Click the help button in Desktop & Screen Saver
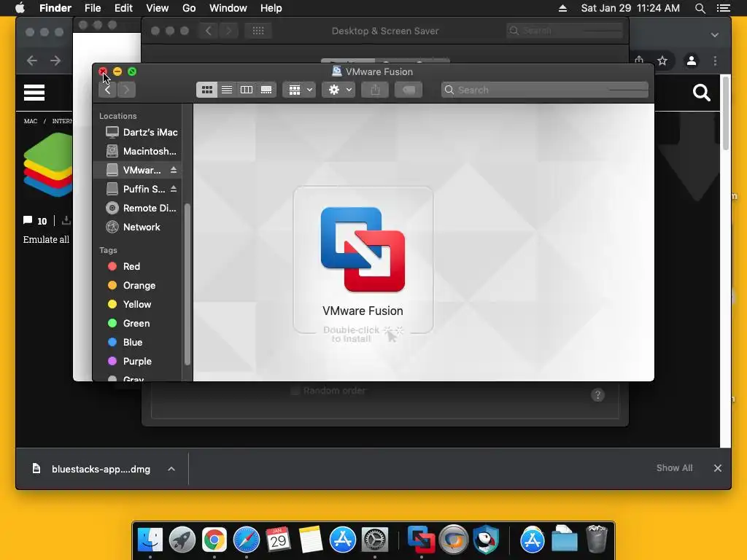 (597, 394)
